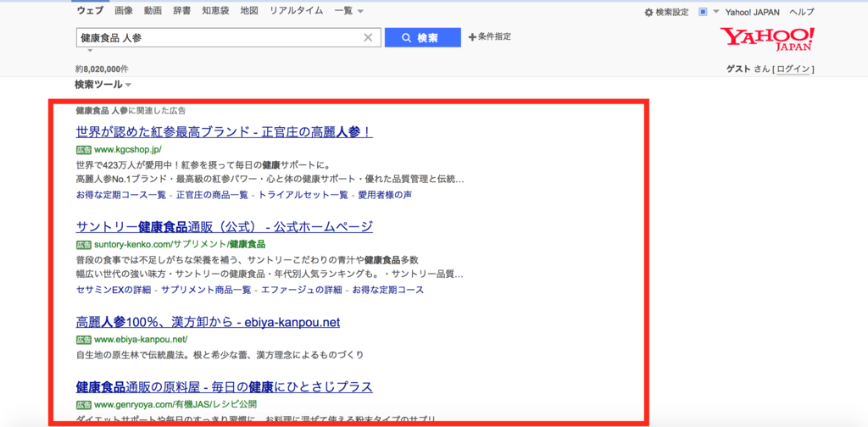Open 高麗人参100%、漢方卸から ad title
The height and width of the screenshot is (427, 868).
pyautogui.click(x=208, y=322)
